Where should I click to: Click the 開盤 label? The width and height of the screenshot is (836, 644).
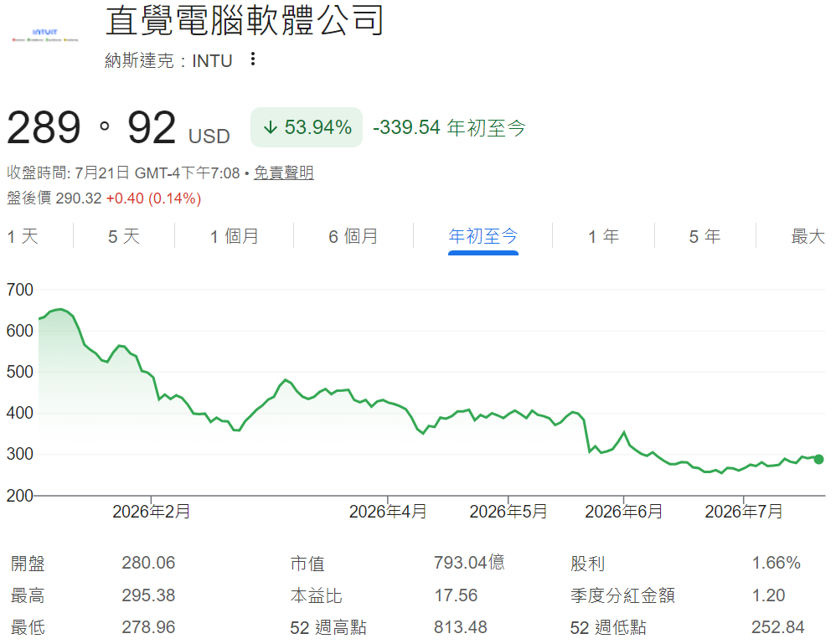coord(28,564)
